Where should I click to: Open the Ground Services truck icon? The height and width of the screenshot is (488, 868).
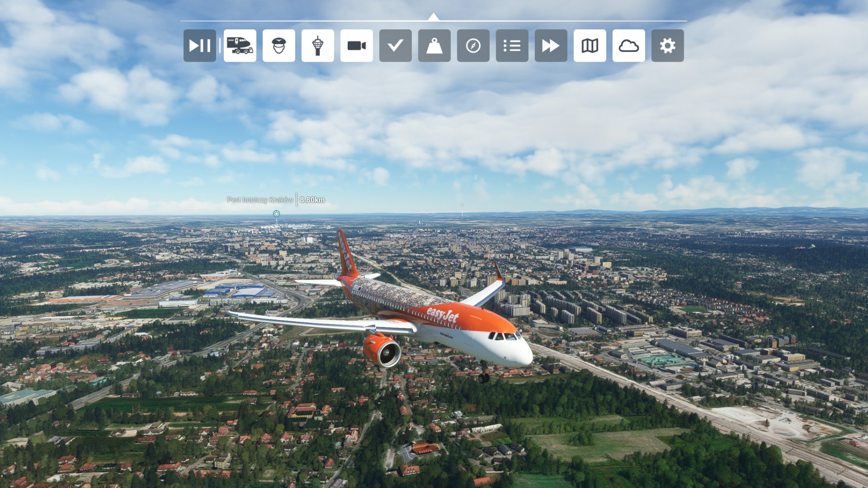[x=240, y=46]
